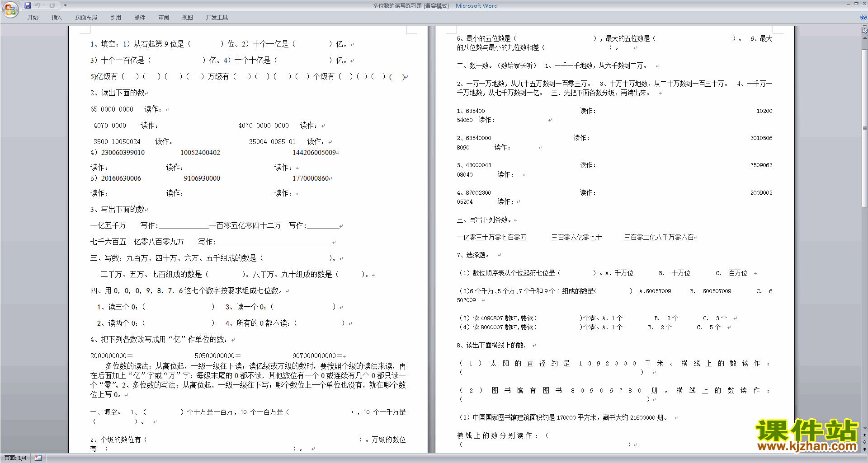Click the Redo icon in Quick Access

[52, 5]
